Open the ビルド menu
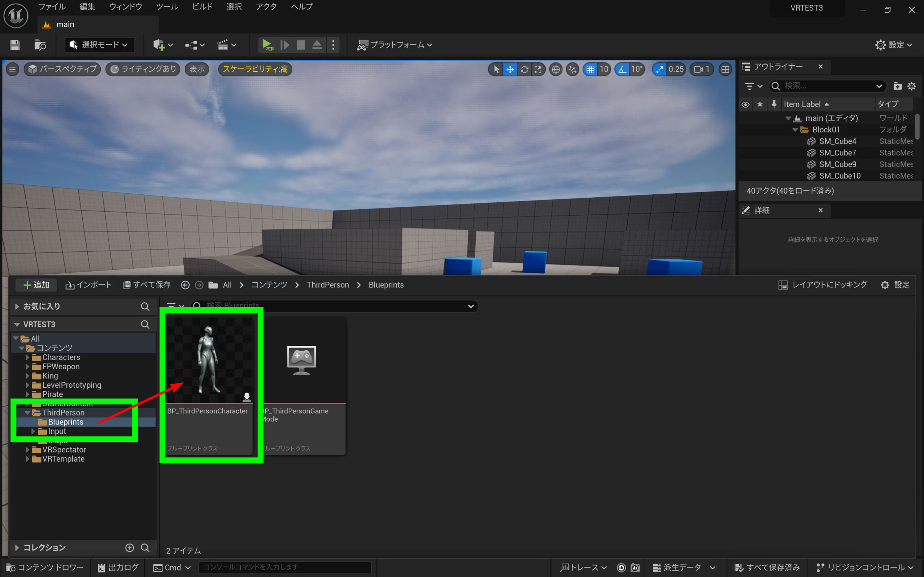The width and height of the screenshot is (924, 577). [202, 7]
